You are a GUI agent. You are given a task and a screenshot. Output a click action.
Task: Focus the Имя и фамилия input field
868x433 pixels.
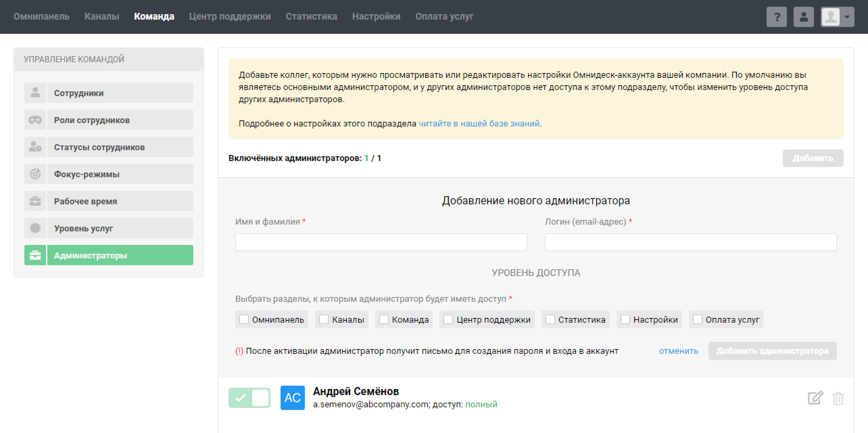coord(381,242)
